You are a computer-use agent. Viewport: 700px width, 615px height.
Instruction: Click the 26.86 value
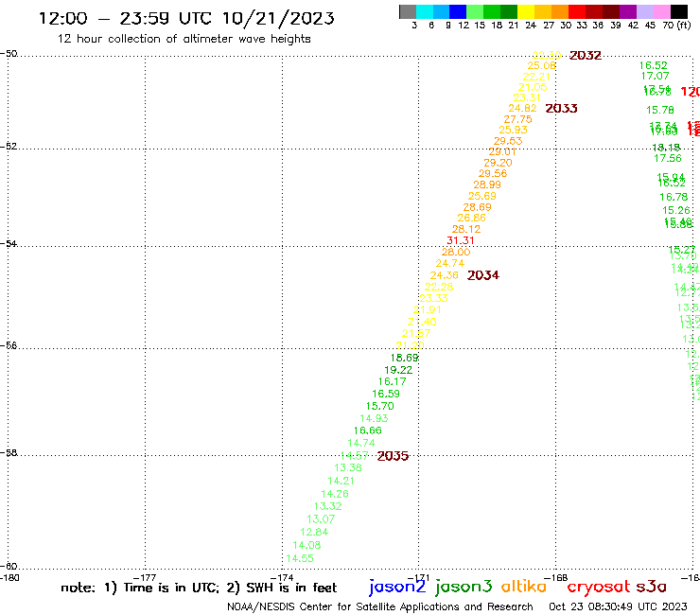point(471,218)
